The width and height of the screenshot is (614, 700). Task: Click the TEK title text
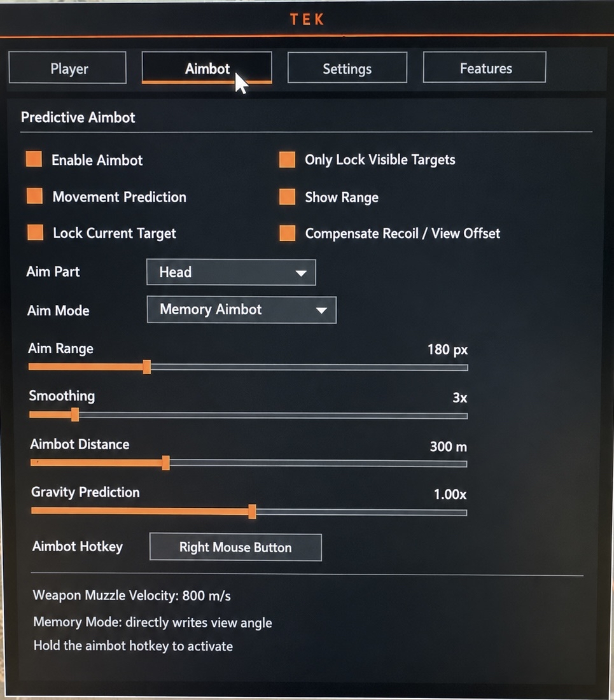coord(307,20)
